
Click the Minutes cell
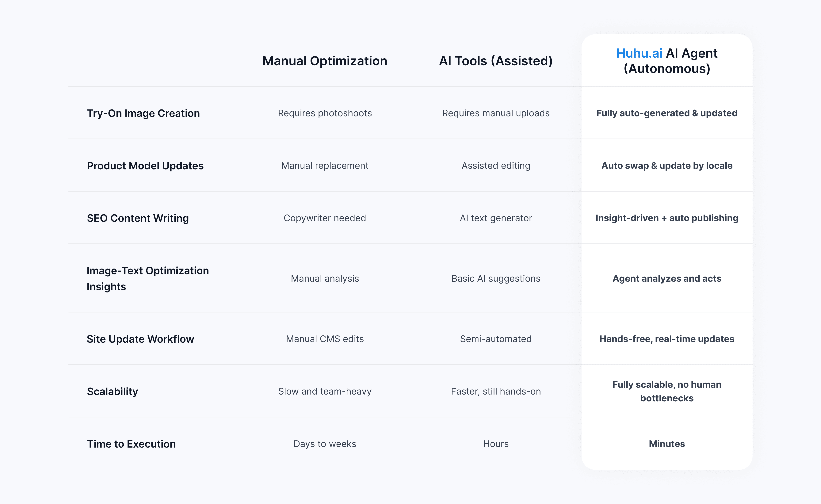pos(667,444)
